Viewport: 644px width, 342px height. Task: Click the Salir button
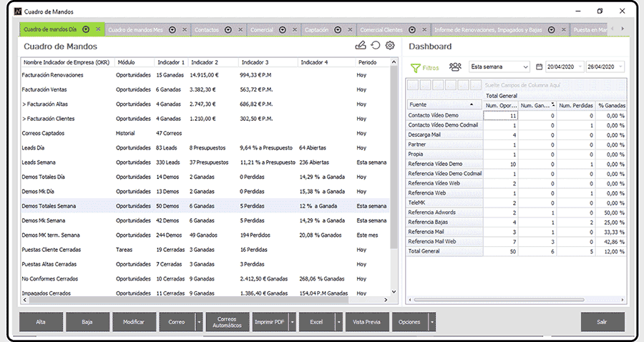(602, 322)
